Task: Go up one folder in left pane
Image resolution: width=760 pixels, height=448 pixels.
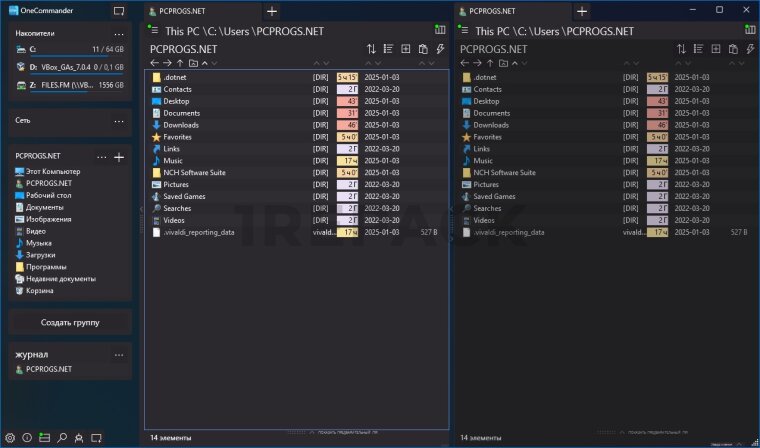Action: pyautogui.click(x=181, y=63)
